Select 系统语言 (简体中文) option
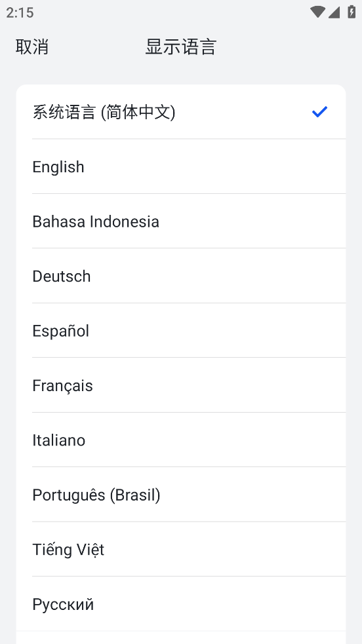362x644 pixels. pos(181,112)
